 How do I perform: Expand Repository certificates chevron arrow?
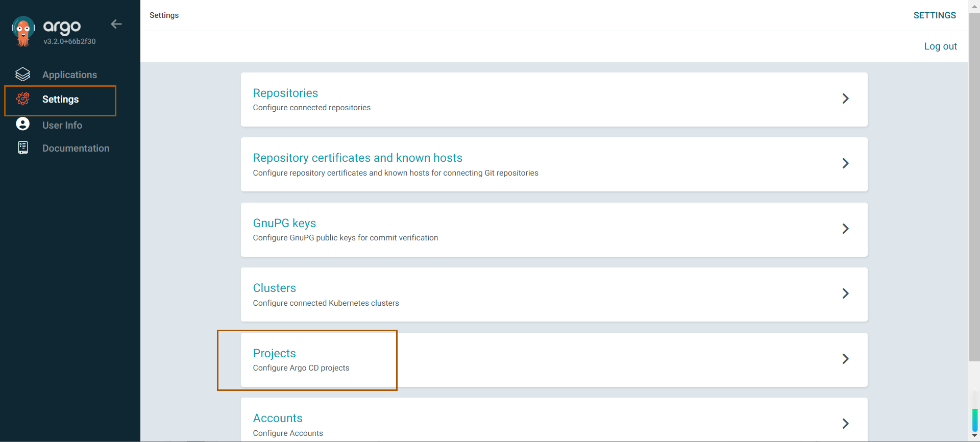tap(845, 163)
